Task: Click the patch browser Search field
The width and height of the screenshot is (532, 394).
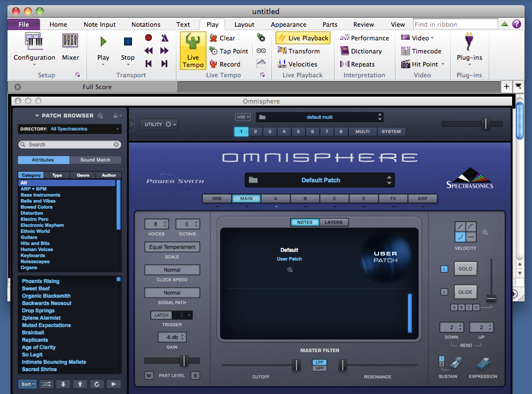Action: pos(69,144)
